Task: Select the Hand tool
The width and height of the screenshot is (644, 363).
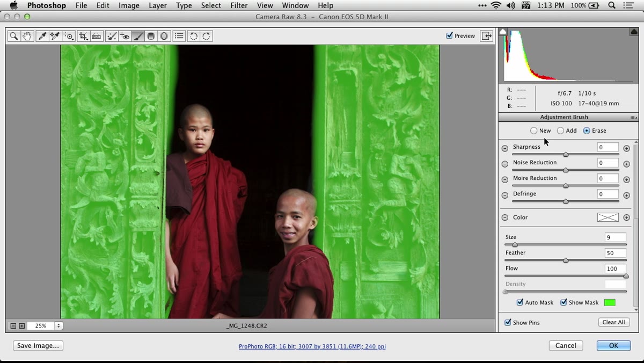Action: 27,36
